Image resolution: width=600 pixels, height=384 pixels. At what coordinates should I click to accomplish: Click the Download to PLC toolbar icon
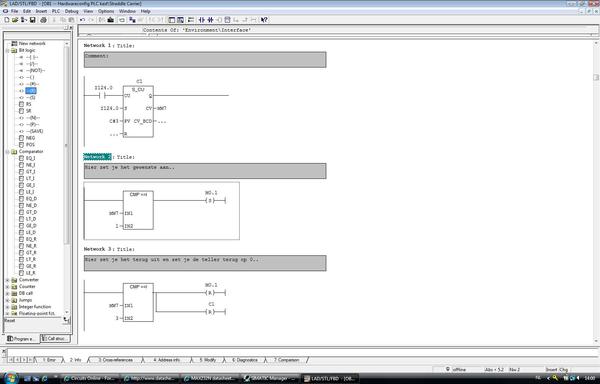(111, 20)
